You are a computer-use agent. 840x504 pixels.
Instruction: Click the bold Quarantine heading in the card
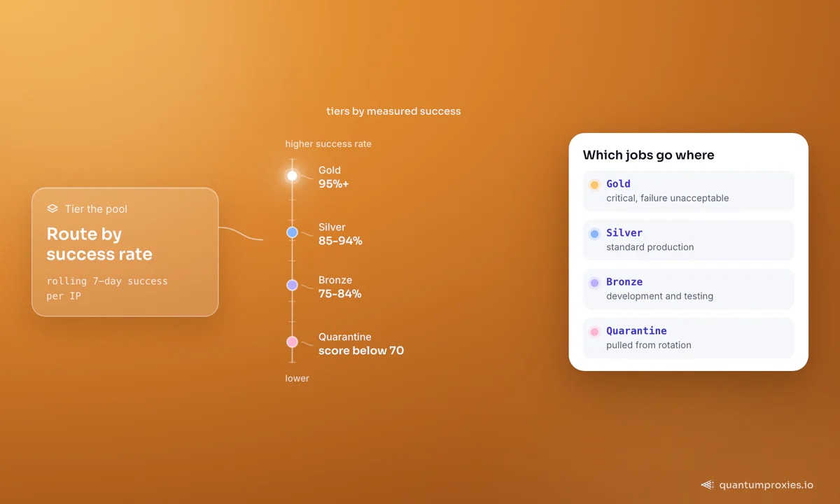[636, 331]
